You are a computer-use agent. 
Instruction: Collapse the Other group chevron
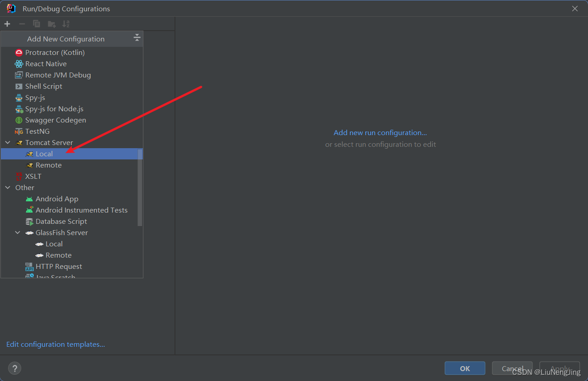pos(8,188)
